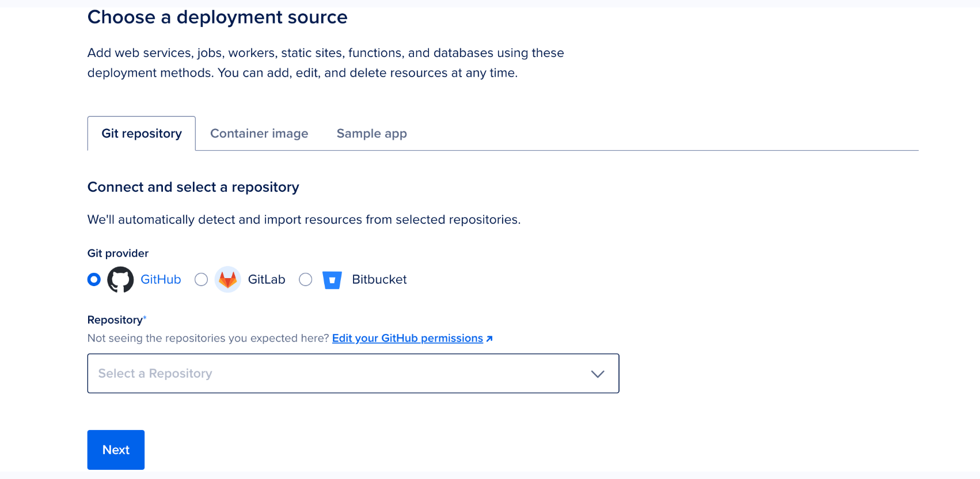Expand the repository list with the chevron arrow
This screenshot has width=980, height=479.
coord(597,374)
